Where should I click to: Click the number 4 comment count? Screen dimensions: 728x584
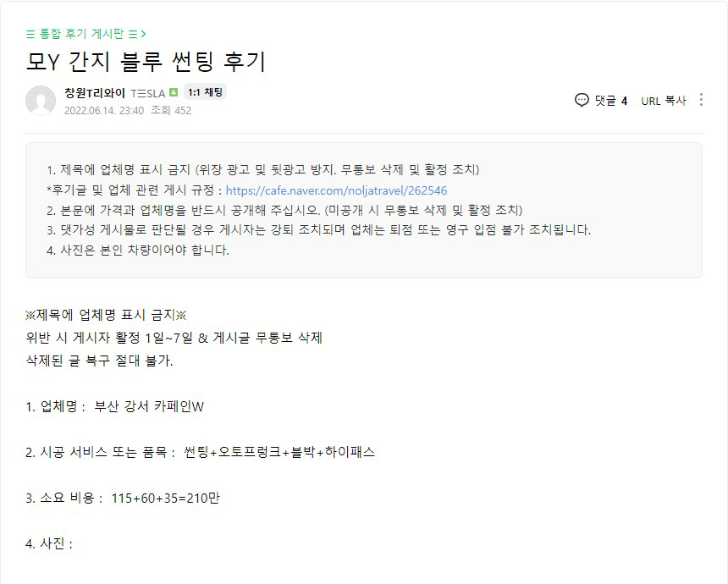point(624,101)
